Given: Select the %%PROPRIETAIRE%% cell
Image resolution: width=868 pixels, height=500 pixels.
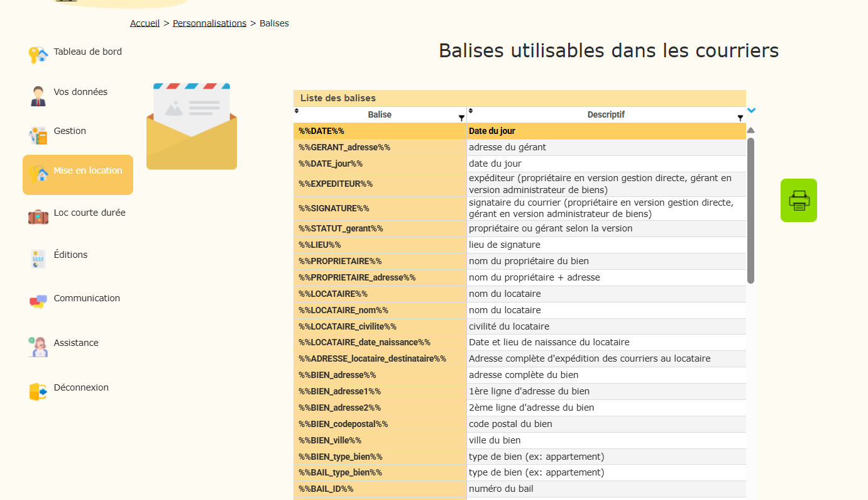Looking at the screenshot, I should click(x=380, y=261).
